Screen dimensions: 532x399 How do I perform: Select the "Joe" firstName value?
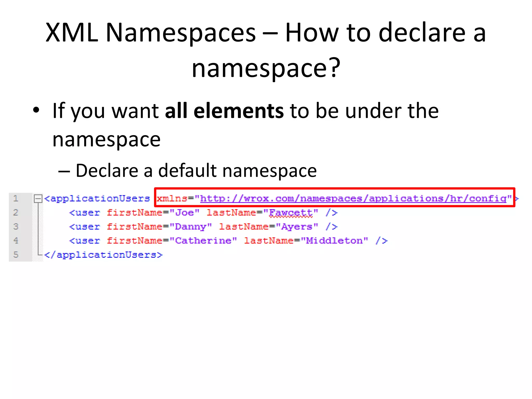[x=184, y=213]
